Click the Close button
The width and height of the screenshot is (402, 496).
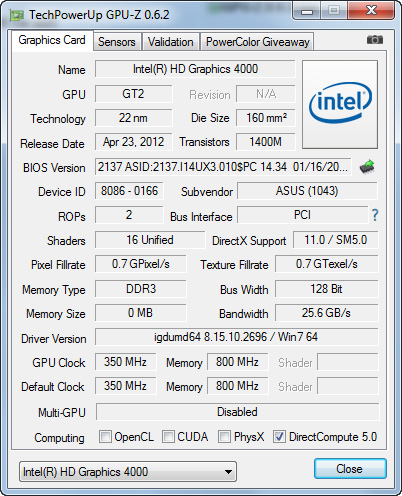tap(350, 469)
